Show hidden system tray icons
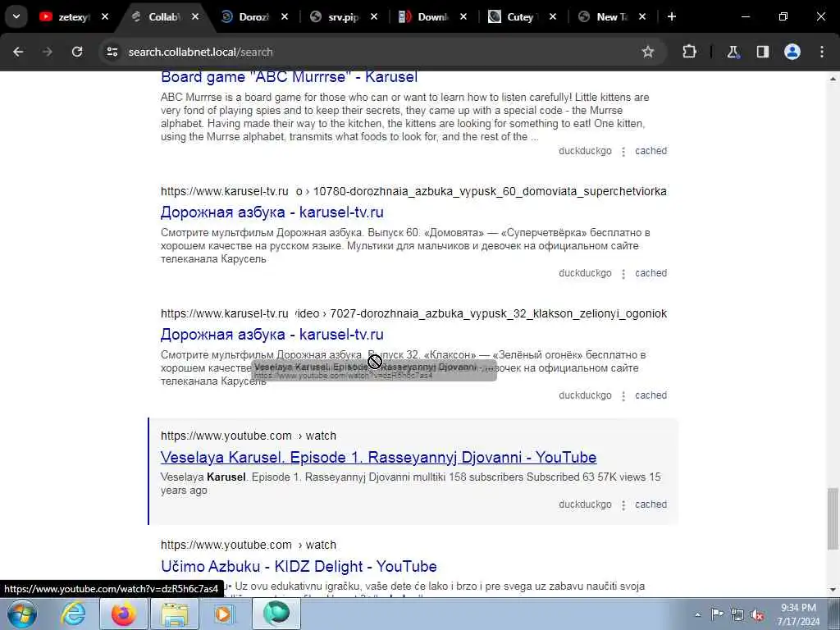This screenshot has height=630, width=840. pos(697,614)
